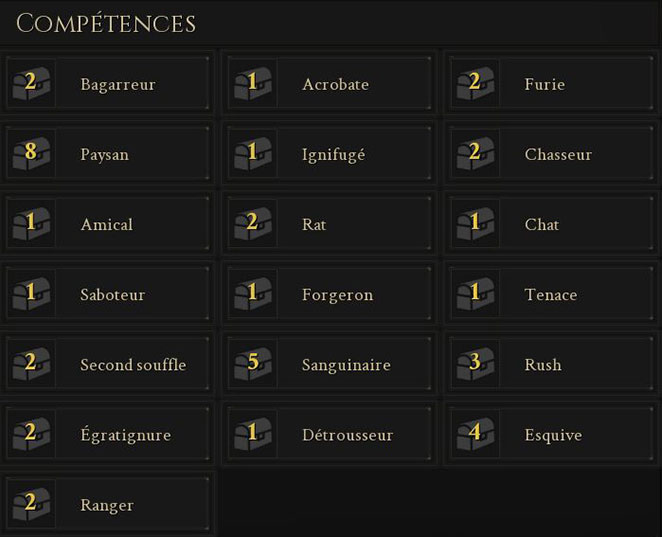Select the Égratignure skill label
The width and height of the screenshot is (662, 537).
pos(125,435)
